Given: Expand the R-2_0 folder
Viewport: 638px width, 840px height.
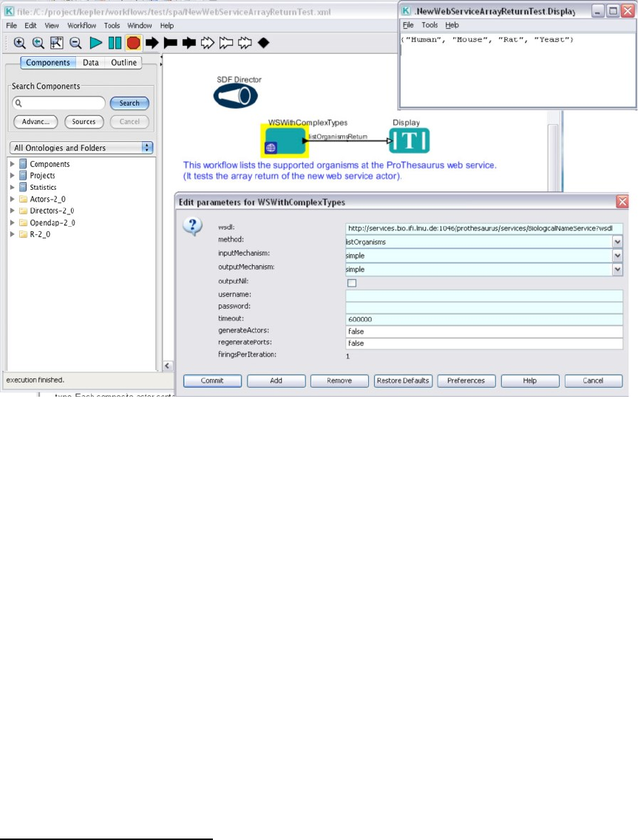Looking at the screenshot, I should pos(13,235).
